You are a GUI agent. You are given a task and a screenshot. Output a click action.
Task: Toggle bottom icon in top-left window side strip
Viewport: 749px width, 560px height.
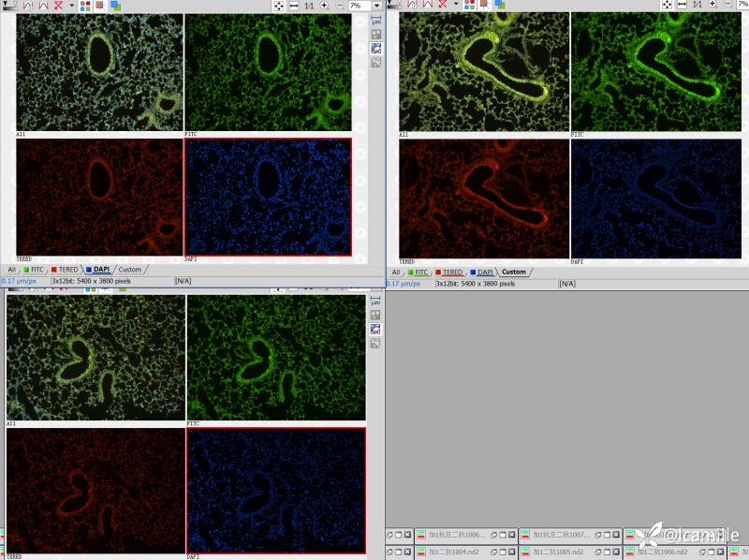pyautogui.click(x=376, y=62)
